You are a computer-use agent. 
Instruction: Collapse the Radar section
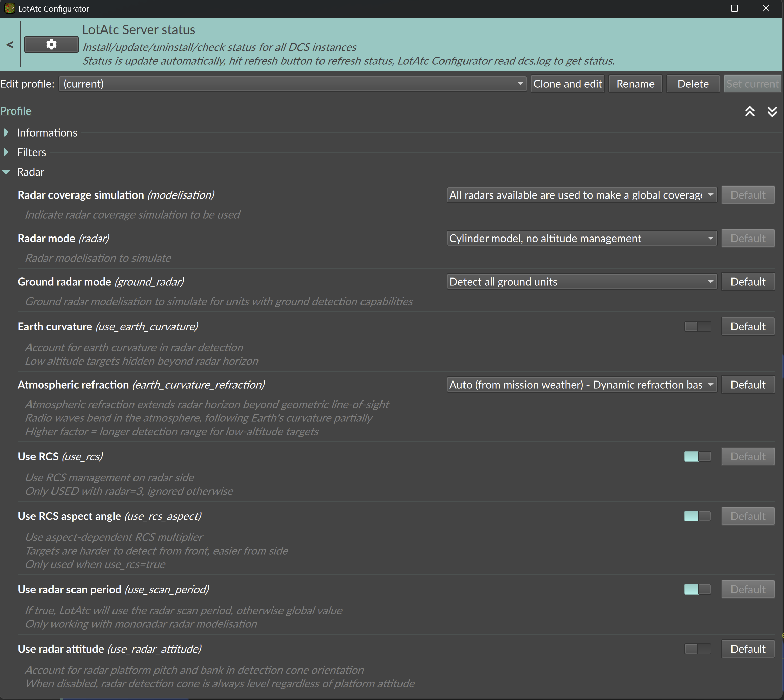[x=6, y=172]
